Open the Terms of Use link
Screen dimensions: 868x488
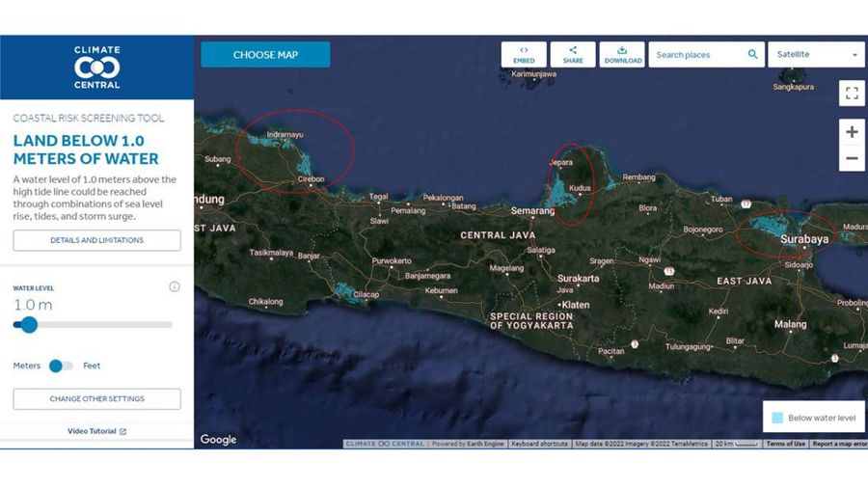click(x=785, y=444)
